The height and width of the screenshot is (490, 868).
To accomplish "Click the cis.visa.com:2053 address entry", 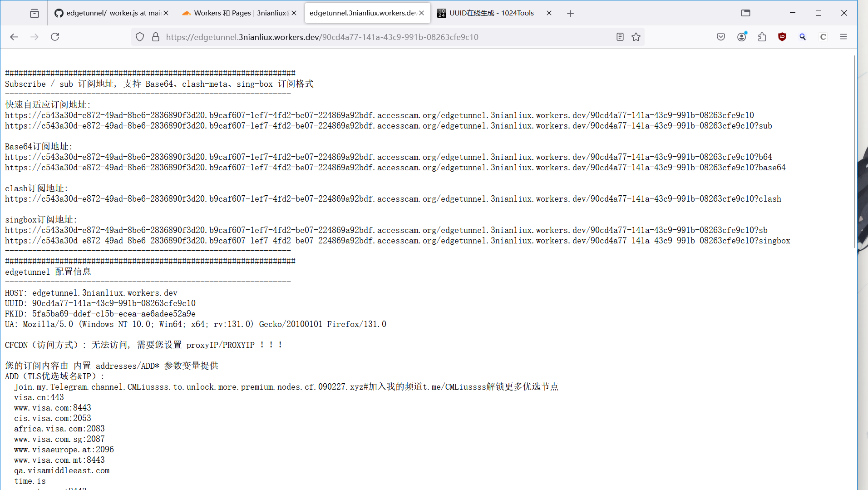I will (x=53, y=418).
